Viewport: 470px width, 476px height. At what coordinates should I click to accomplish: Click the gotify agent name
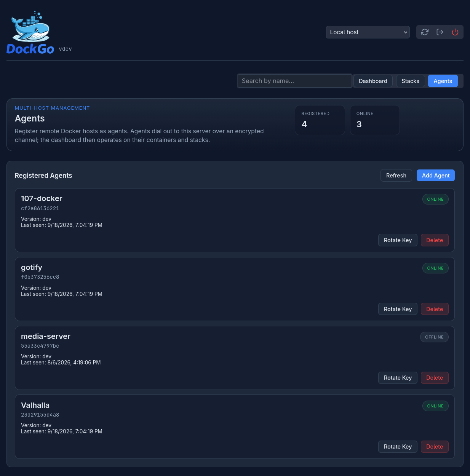[32, 267]
